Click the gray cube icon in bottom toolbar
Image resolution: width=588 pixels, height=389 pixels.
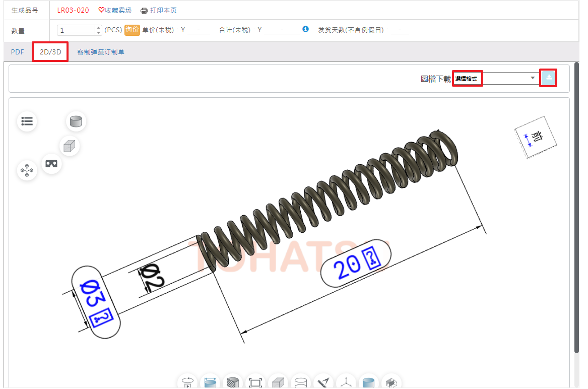point(278,382)
